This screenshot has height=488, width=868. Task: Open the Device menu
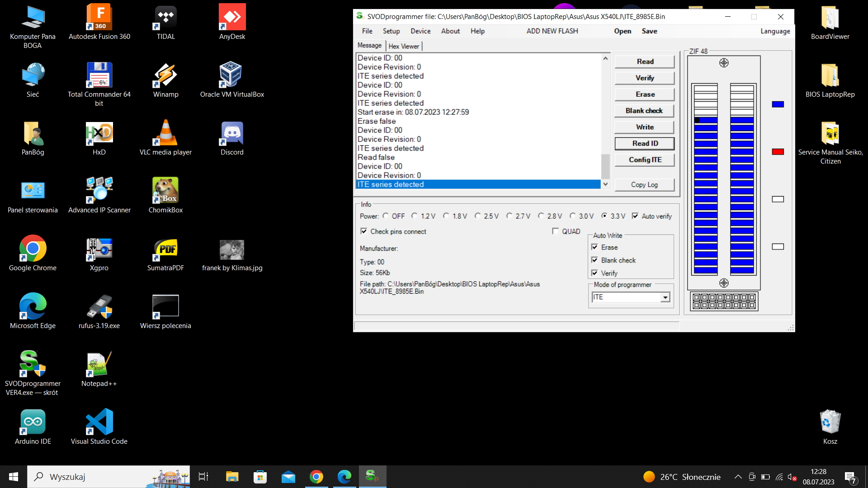click(420, 31)
